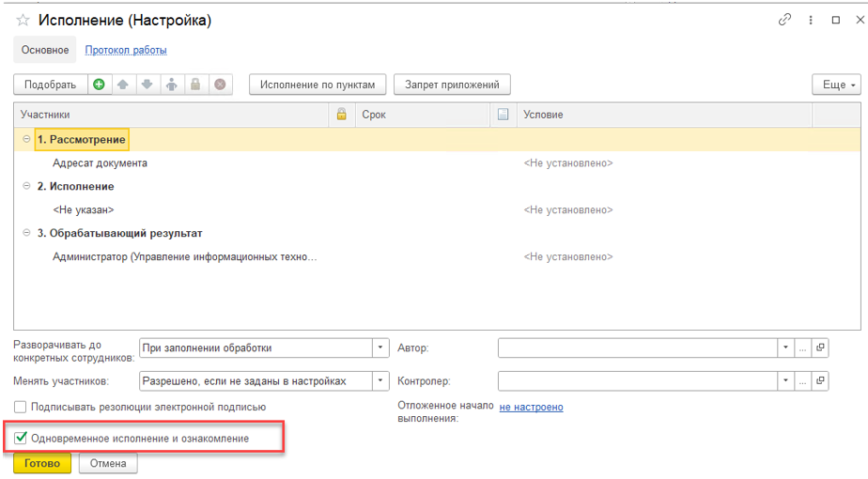Screen dimensions: 868x479
Task: Collapse the 3. Обрабатывающий результат group
Action: [26, 233]
